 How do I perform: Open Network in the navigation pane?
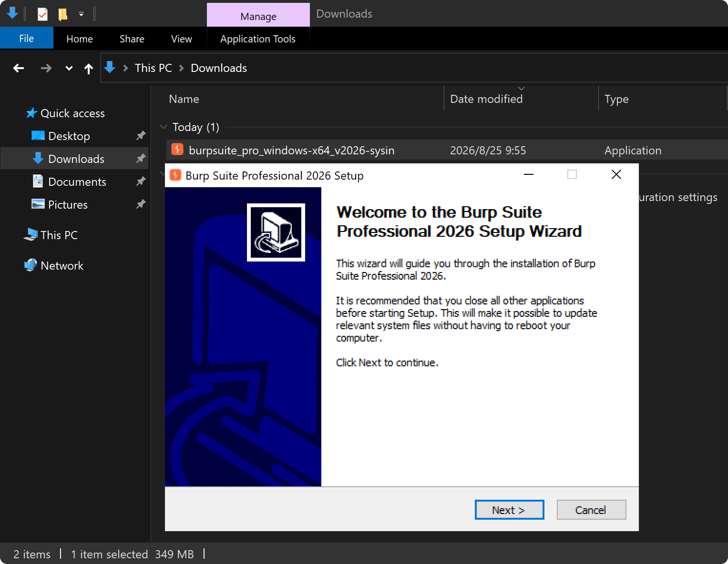click(x=62, y=266)
